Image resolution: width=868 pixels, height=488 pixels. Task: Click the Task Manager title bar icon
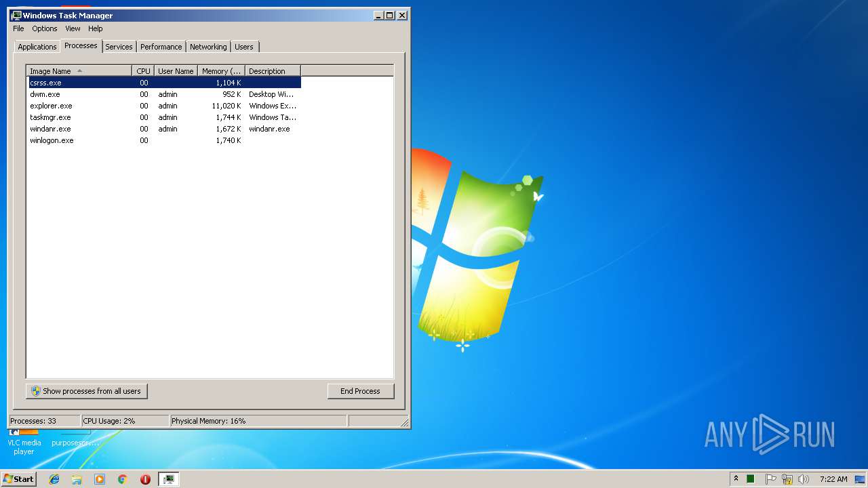pos(16,15)
